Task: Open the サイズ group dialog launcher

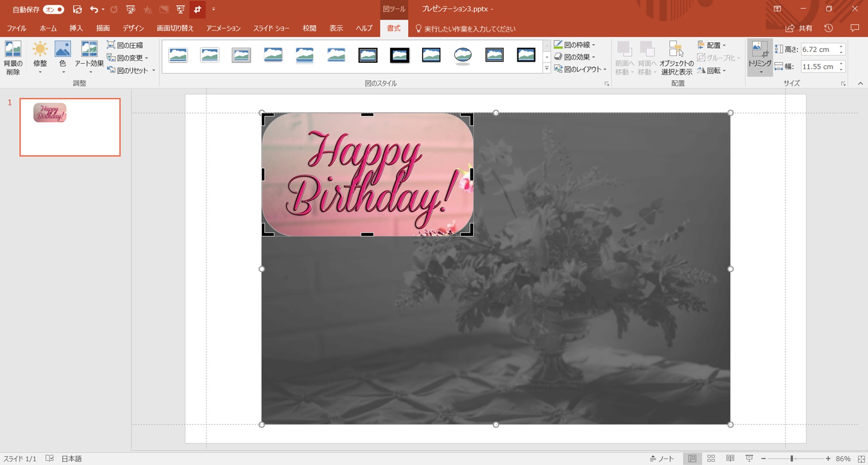Action: [843, 83]
